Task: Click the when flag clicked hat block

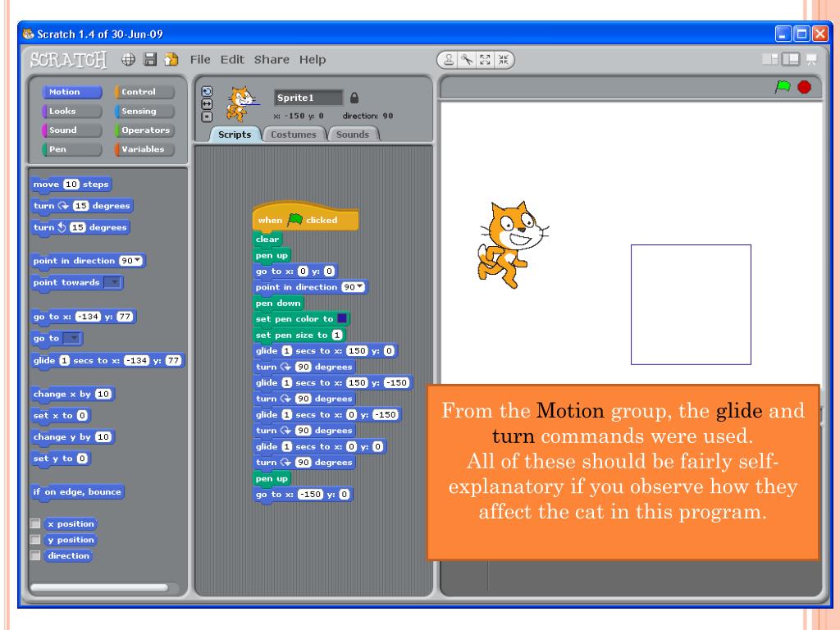Action: click(305, 218)
